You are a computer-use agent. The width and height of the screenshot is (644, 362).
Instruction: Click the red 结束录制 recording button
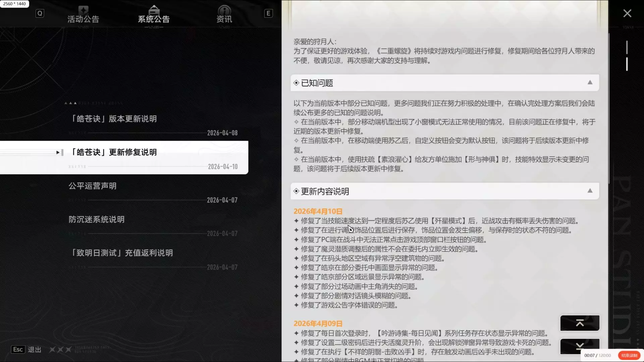coord(629,355)
